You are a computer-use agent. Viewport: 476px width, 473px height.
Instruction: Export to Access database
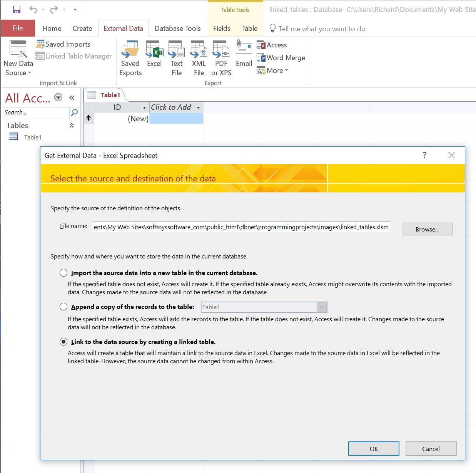tap(272, 45)
